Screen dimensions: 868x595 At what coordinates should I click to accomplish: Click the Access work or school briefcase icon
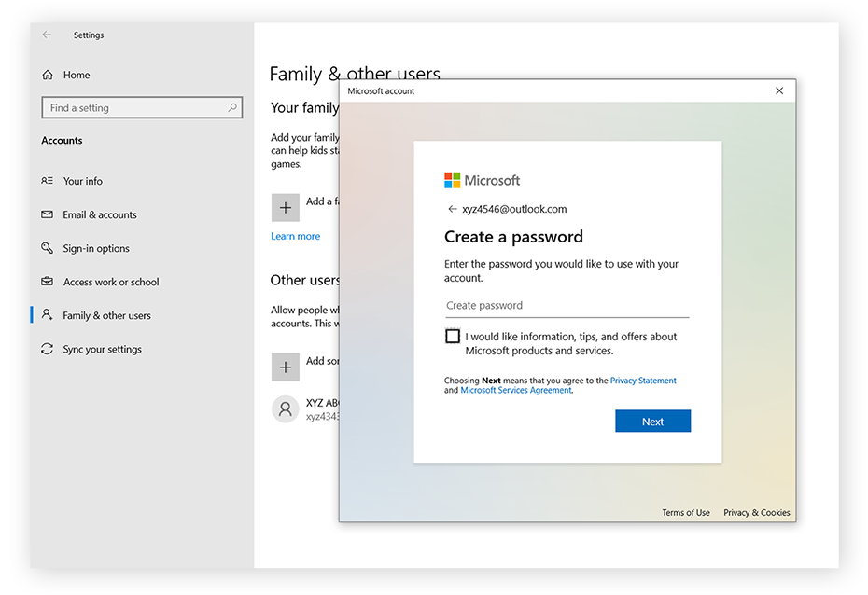(47, 282)
